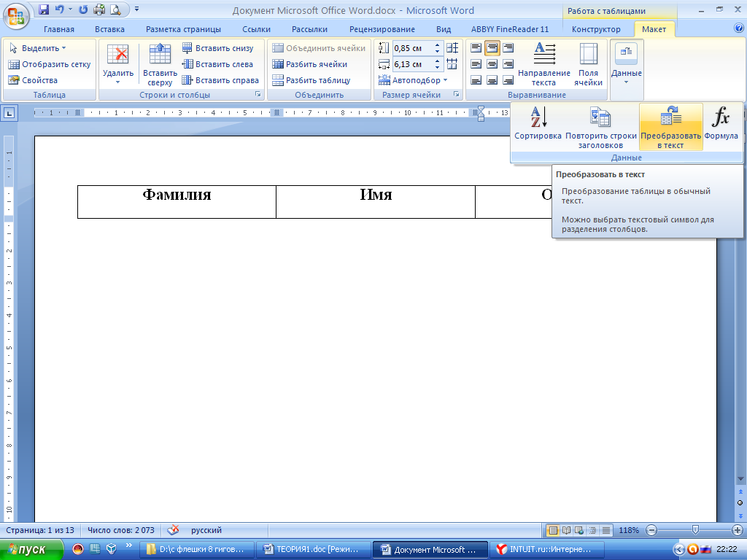
Task: Insert row above with Вставить сверху
Action: click(x=160, y=65)
